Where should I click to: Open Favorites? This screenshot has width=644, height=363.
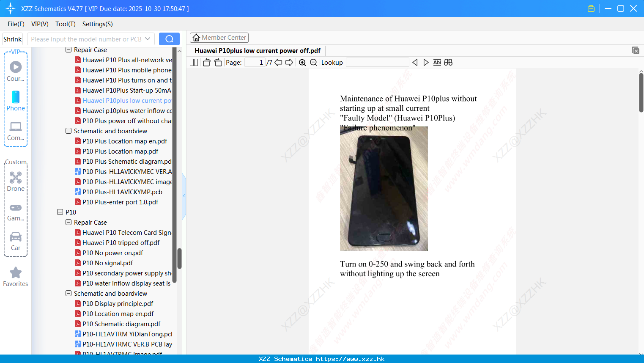[x=16, y=277]
